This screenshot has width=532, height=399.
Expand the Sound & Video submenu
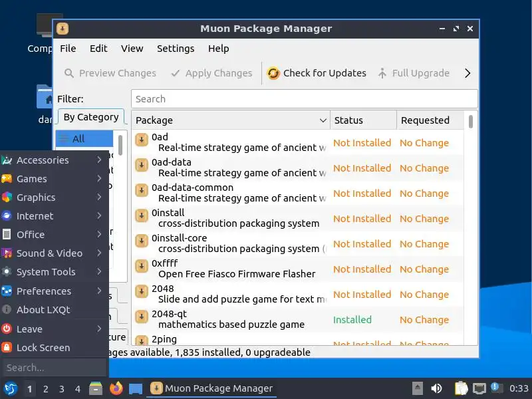(x=55, y=253)
